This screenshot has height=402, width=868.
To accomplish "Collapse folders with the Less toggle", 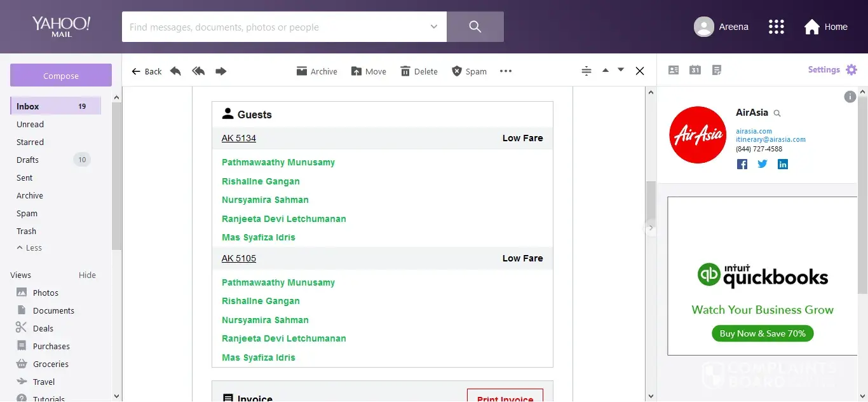I will click(x=29, y=247).
